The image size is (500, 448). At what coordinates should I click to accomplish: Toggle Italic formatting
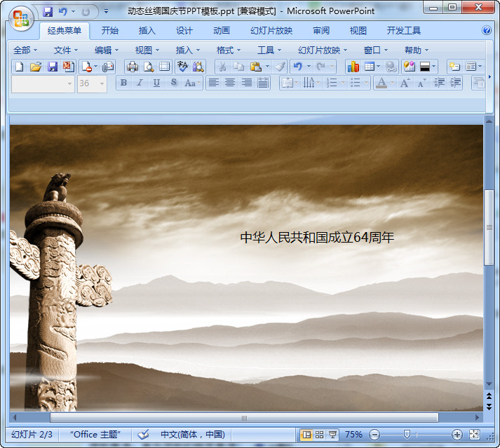point(140,83)
